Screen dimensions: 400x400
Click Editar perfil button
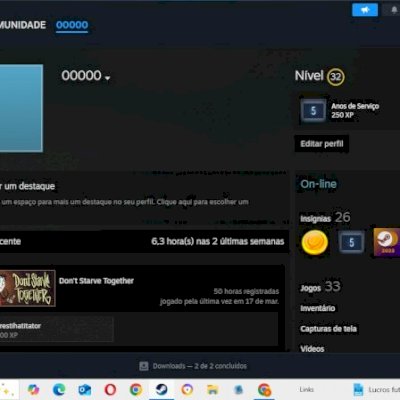tap(322, 144)
